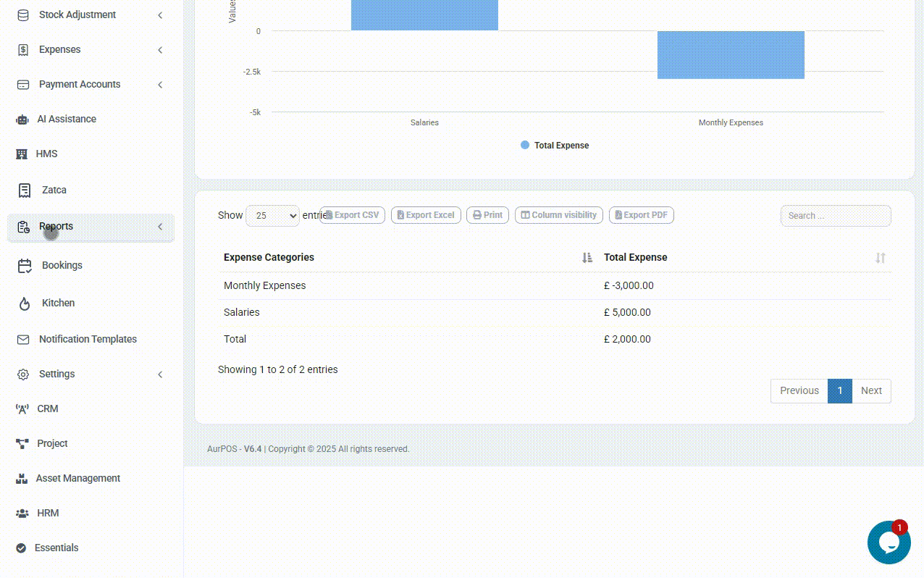924x578 pixels.
Task: Click the Settings gear icon
Action: click(23, 374)
